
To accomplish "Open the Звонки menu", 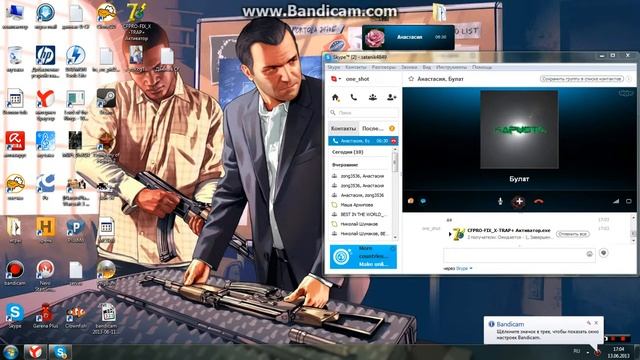I will click(409, 67).
